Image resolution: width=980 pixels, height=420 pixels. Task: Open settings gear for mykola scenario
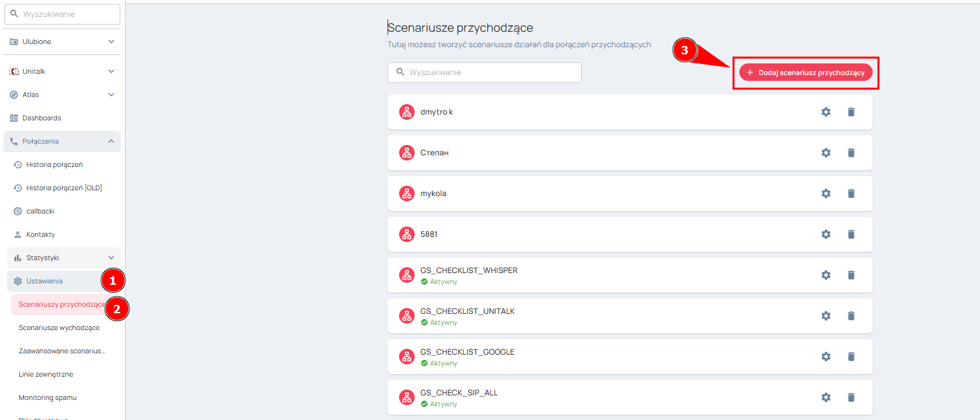[x=825, y=193]
